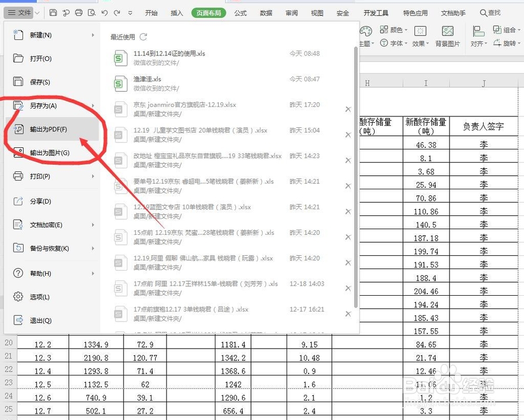Click the Save icon in quick access toolbar
Image resolution: width=524 pixels, height=420 pixels.
53,12
